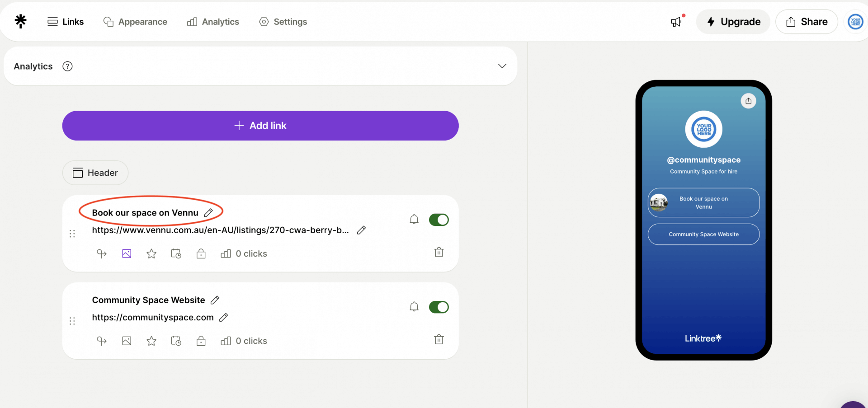This screenshot has width=868, height=408.
Task: Open the Appearance section
Action: pos(135,21)
